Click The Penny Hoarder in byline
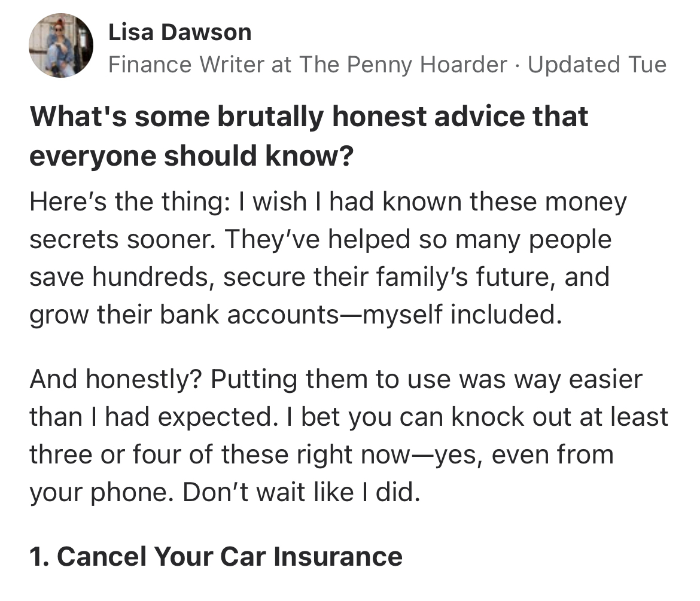 pyautogui.click(x=403, y=65)
